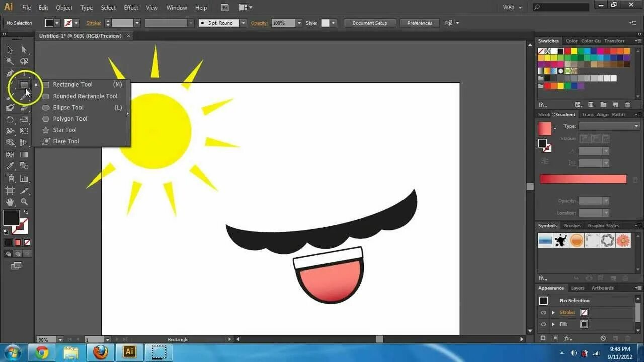644x362 pixels.
Task: Click the ink splat symbol thumbnail
Action: [560, 240]
